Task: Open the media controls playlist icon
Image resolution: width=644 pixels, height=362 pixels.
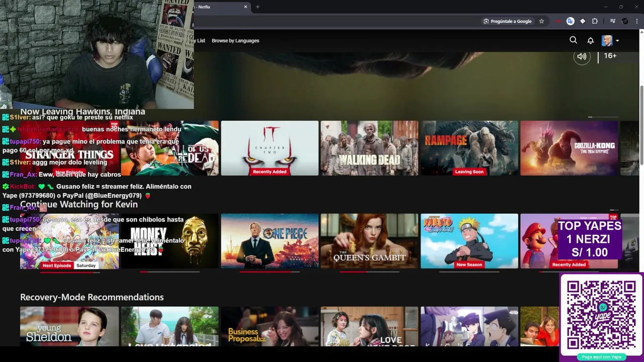Action: 612,21
